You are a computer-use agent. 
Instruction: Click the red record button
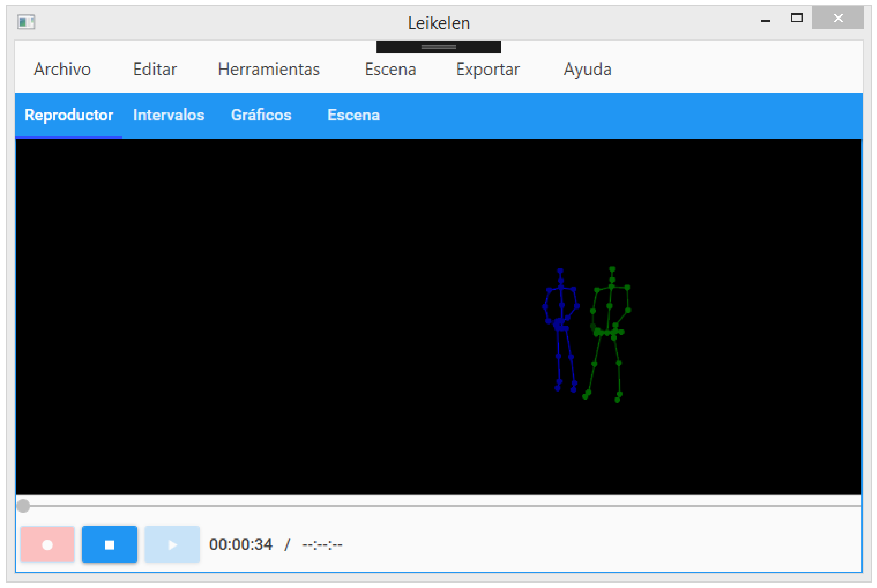coord(47,544)
